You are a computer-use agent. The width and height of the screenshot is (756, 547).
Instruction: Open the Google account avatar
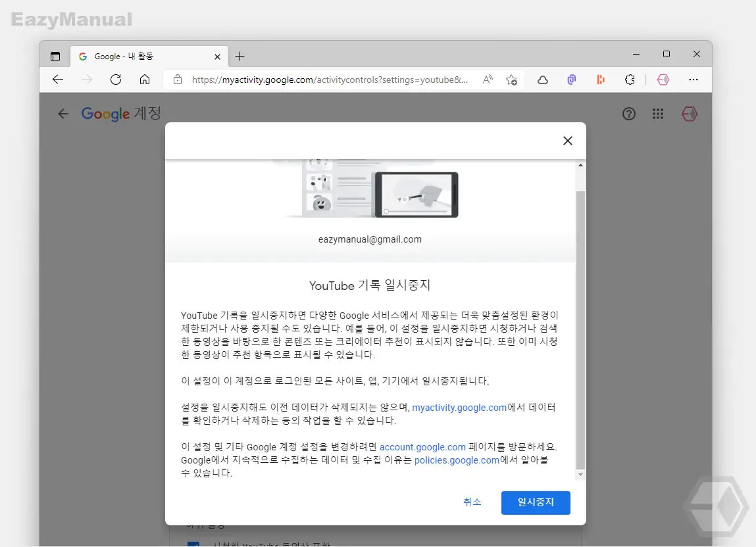(690, 114)
